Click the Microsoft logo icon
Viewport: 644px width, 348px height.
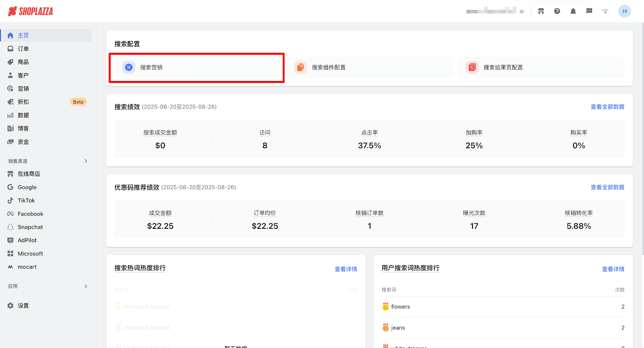[x=10, y=254]
